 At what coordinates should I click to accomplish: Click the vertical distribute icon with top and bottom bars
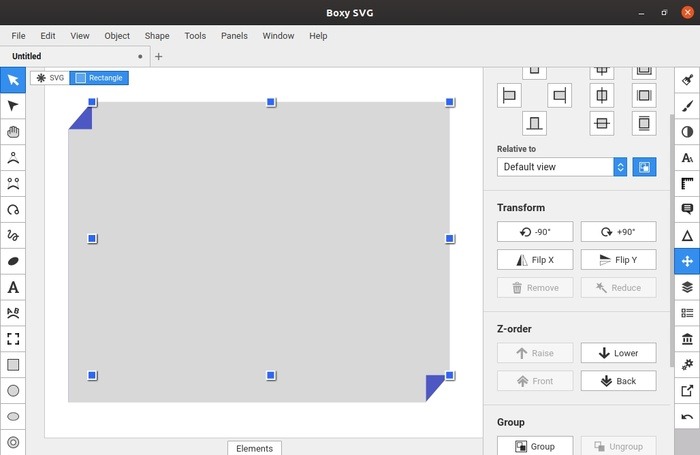[x=644, y=123]
